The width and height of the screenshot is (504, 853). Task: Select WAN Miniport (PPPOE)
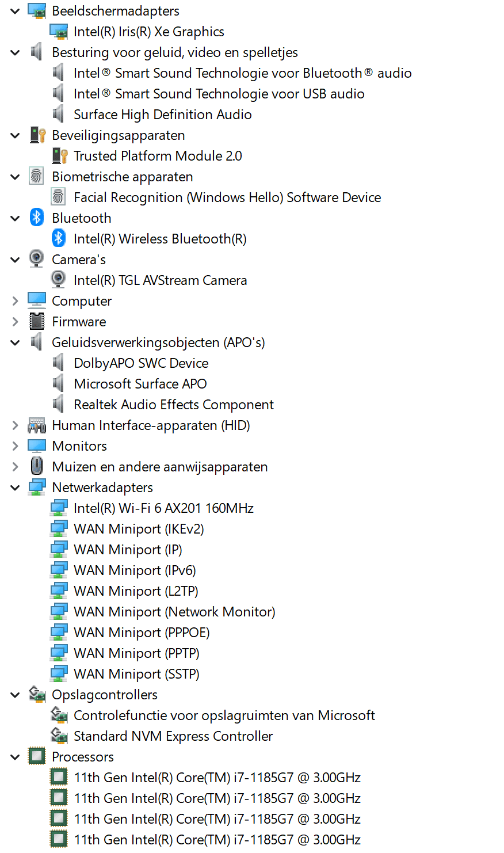(142, 633)
